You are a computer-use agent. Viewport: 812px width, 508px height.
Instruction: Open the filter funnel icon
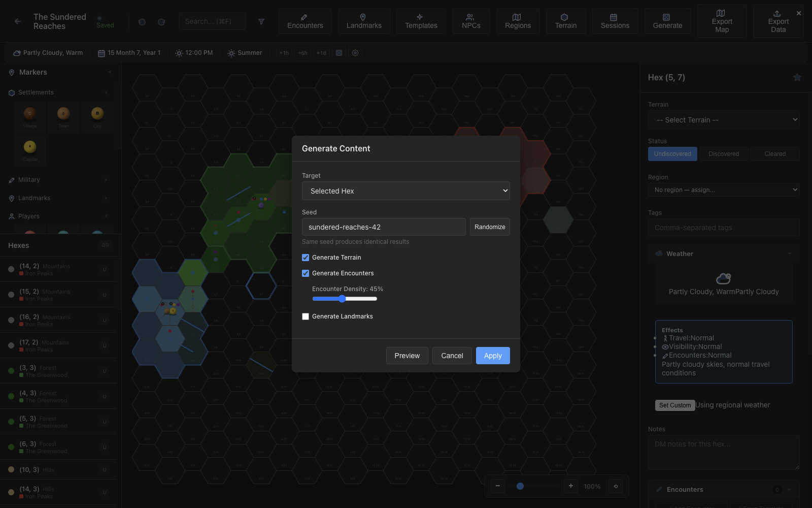point(261,21)
